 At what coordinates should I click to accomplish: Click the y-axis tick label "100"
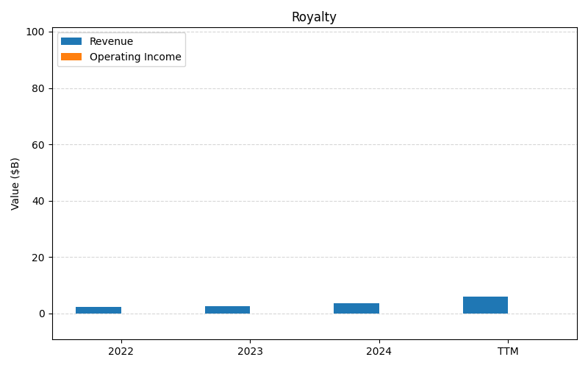pyautogui.click(x=35, y=32)
